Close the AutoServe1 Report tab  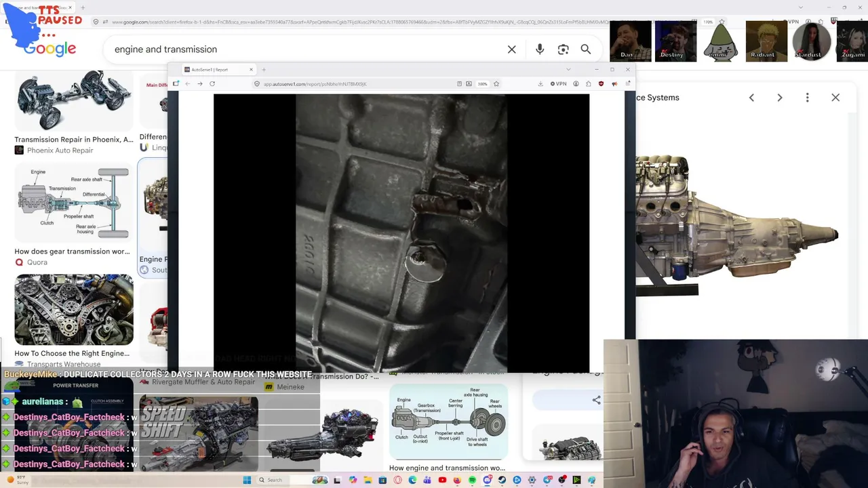251,70
